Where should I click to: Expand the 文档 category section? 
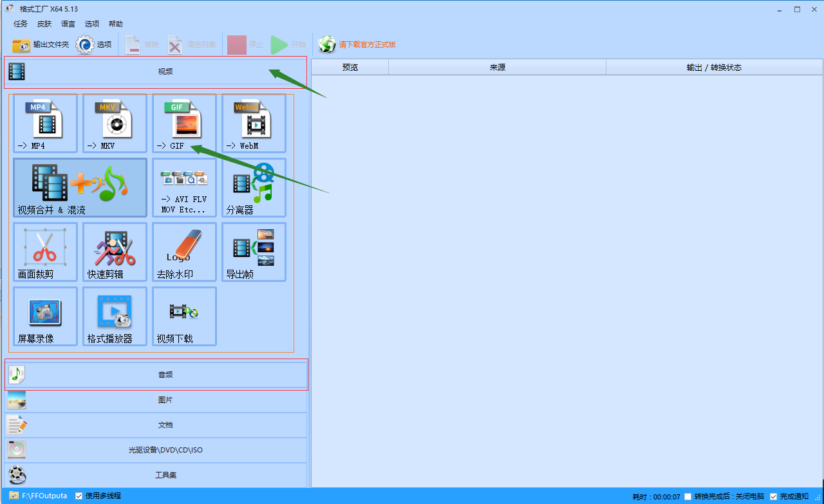[156, 425]
